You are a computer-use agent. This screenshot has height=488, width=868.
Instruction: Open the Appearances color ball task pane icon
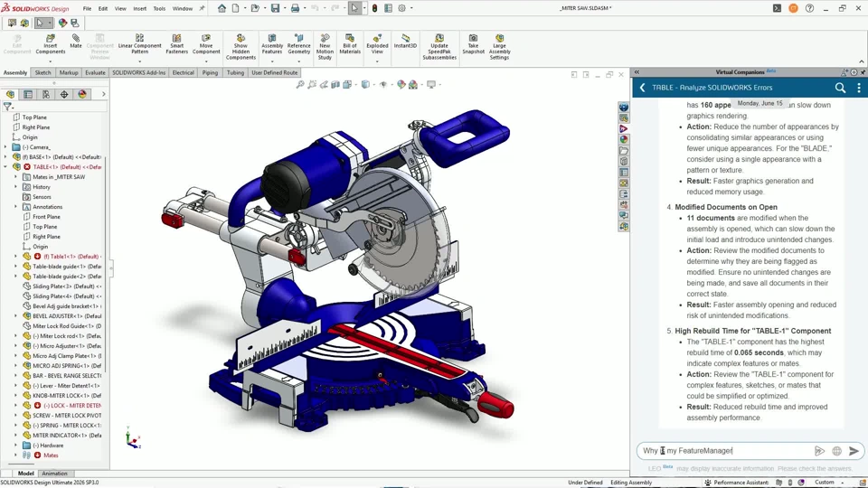[624, 139]
